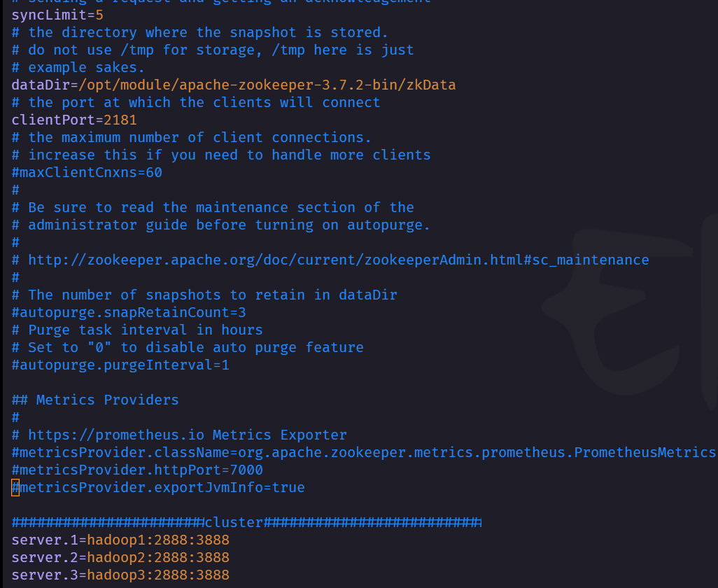Click the word cluster in hash separator

pyautogui.click(x=234, y=522)
